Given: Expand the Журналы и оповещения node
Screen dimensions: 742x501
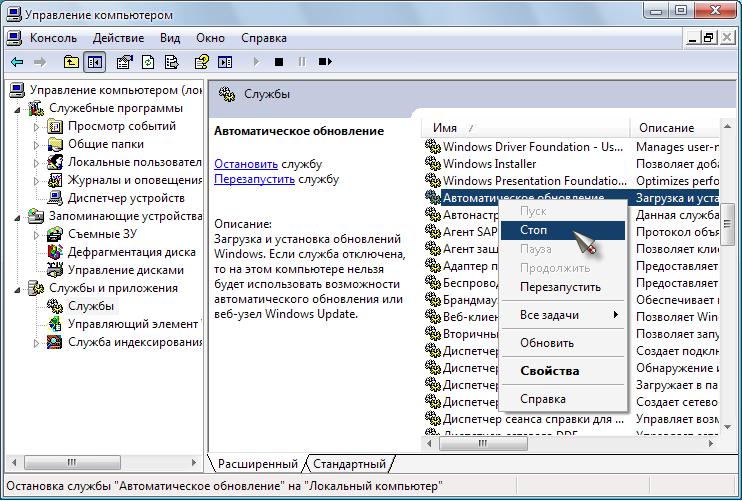Looking at the screenshot, I should coord(36,181).
